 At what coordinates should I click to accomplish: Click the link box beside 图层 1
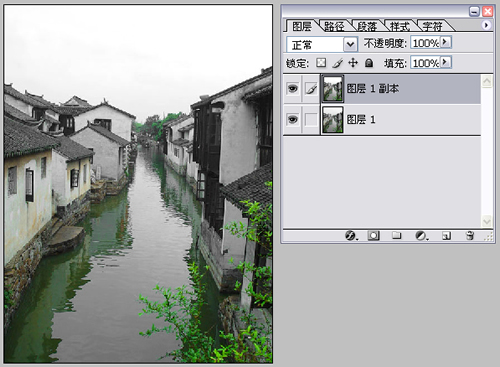311,119
